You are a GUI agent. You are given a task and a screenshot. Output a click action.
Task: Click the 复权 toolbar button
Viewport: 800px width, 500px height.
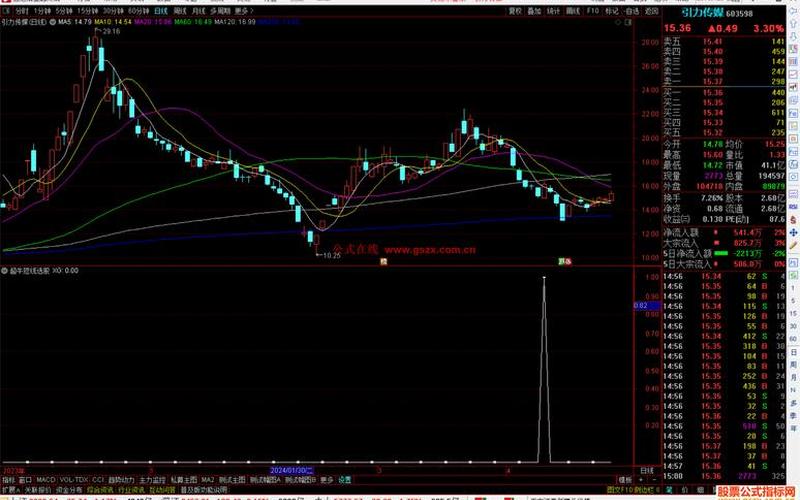[x=515, y=10]
